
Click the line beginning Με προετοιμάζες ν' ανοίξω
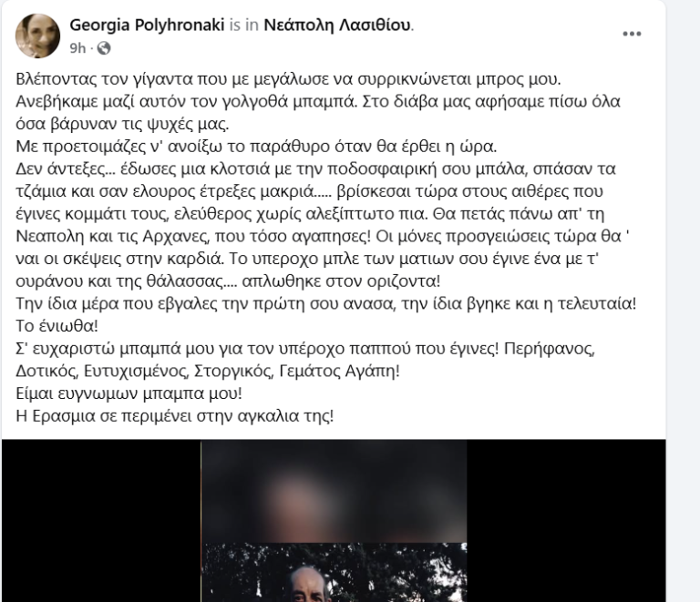[x=256, y=147]
